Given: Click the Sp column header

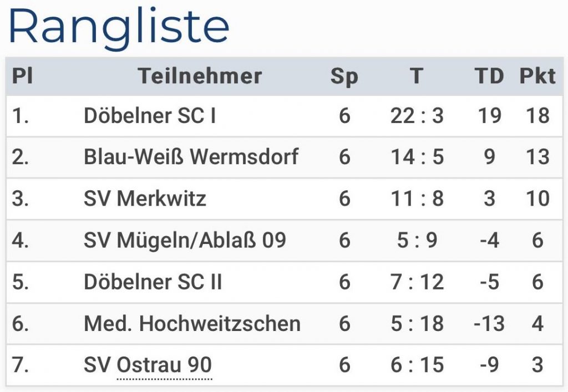Looking at the screenshot, I should [344, 77].
